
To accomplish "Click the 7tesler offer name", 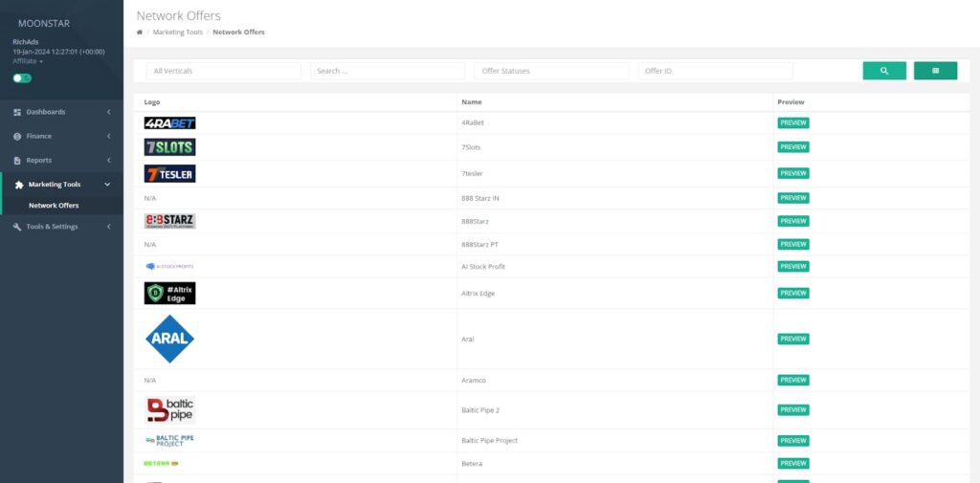I will point(472,173).
